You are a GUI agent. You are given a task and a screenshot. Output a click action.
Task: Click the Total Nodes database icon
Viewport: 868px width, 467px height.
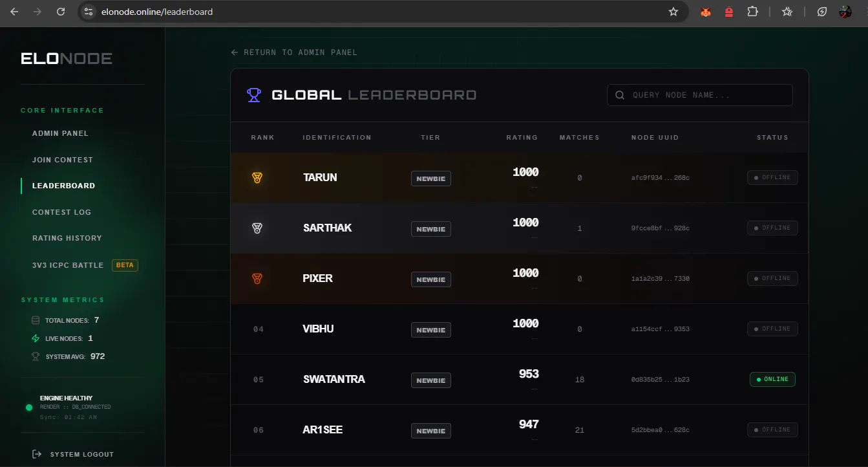click(36, 320)
